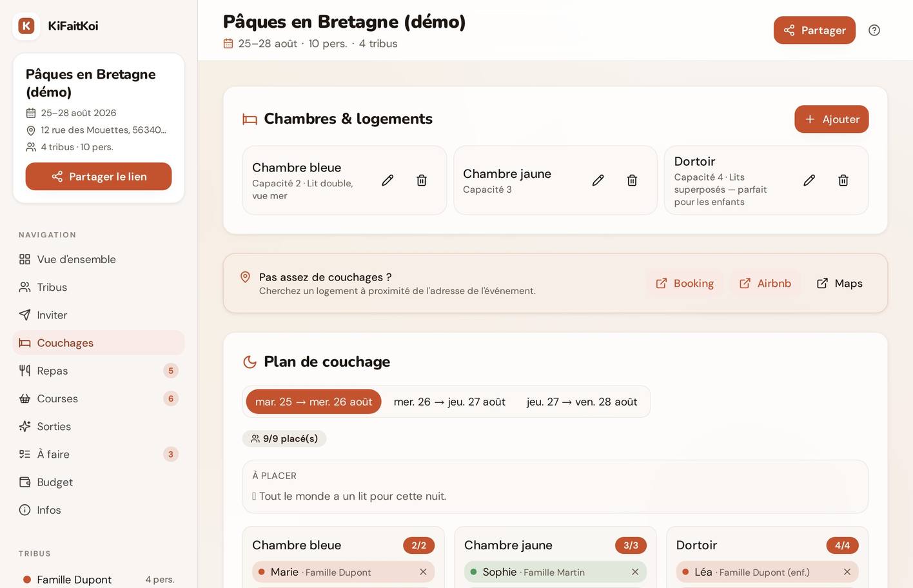The image size is (913, 588).
Task: Open the help question mark icon
Action: (874, 30)
